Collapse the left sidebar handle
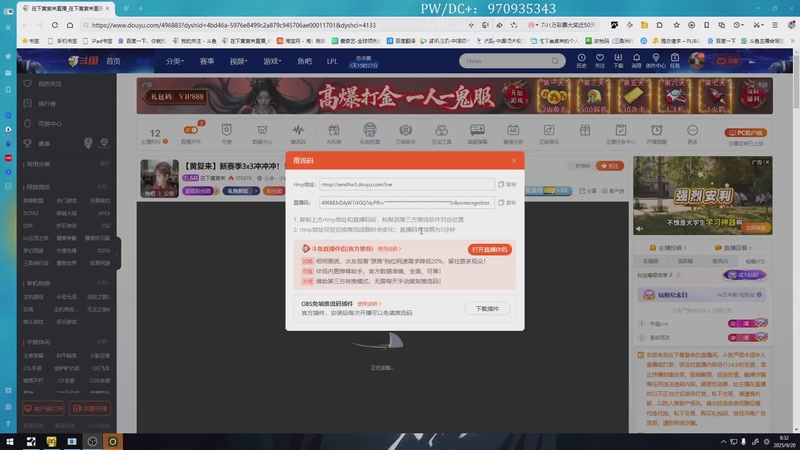Viewport: 800px width, 450px height. coord(117,253)
